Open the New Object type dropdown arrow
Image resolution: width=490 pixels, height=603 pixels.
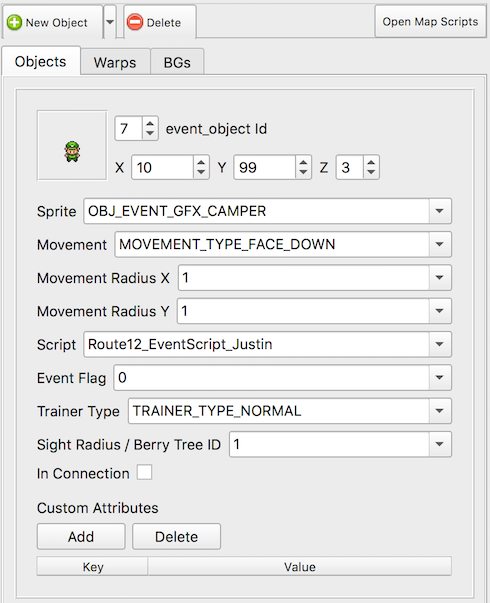(x=110, y=22)
